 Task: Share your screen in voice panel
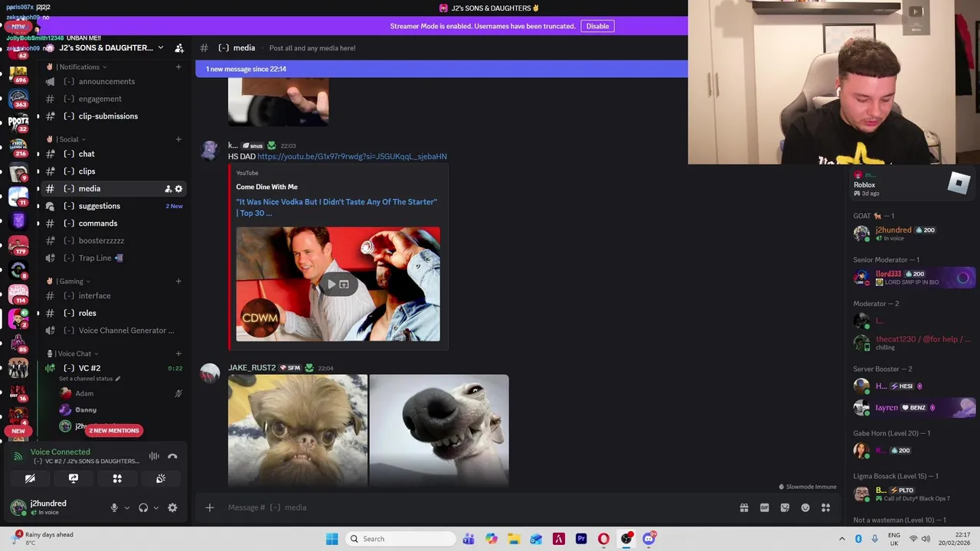(x=73, y=478)
